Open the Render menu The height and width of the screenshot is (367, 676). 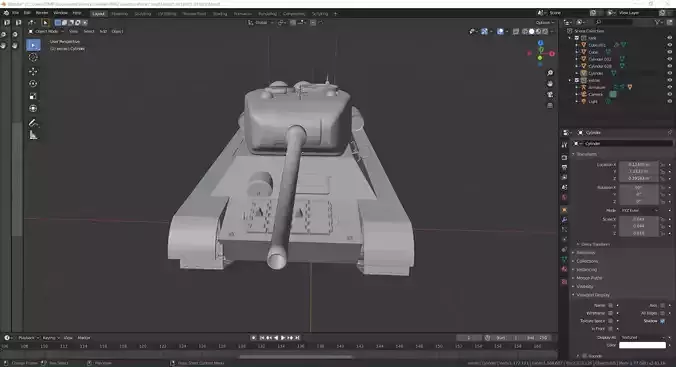click(x=42, y=13)
